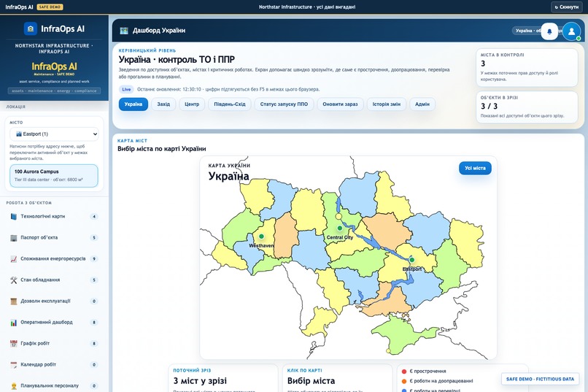588x392 pixels.
Task: Click the Westhaven label on map
Action: tap(261, 246)
